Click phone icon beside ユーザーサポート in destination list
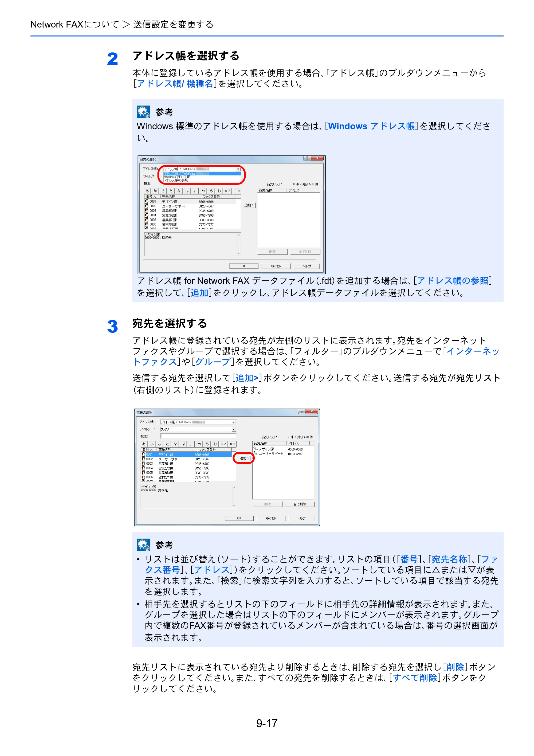 pos(256,453)
